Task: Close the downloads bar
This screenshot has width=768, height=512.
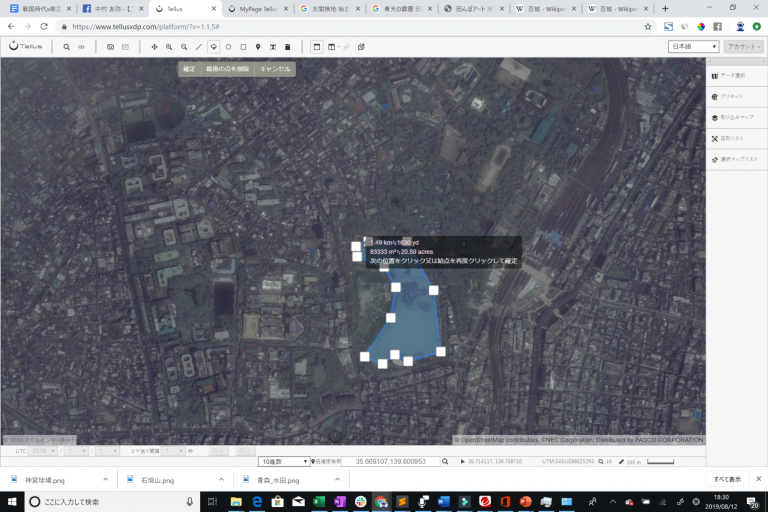Action: click(758, 479)
